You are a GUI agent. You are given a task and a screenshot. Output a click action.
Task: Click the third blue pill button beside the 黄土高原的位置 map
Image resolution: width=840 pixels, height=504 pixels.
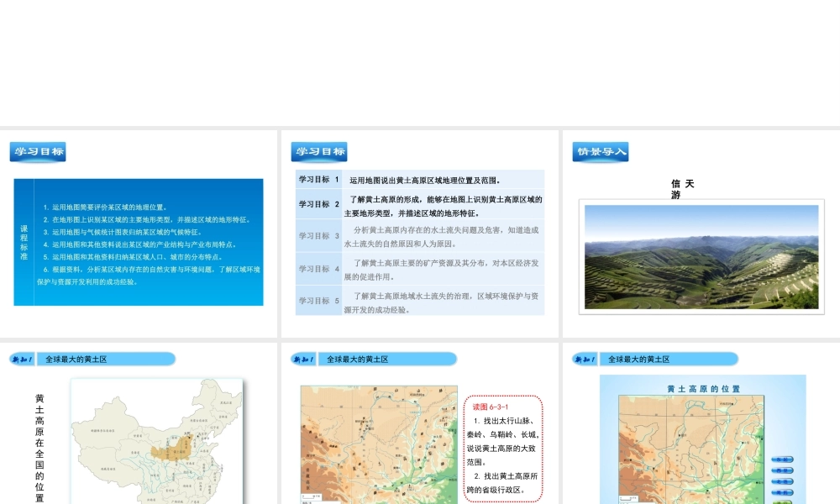783,482
